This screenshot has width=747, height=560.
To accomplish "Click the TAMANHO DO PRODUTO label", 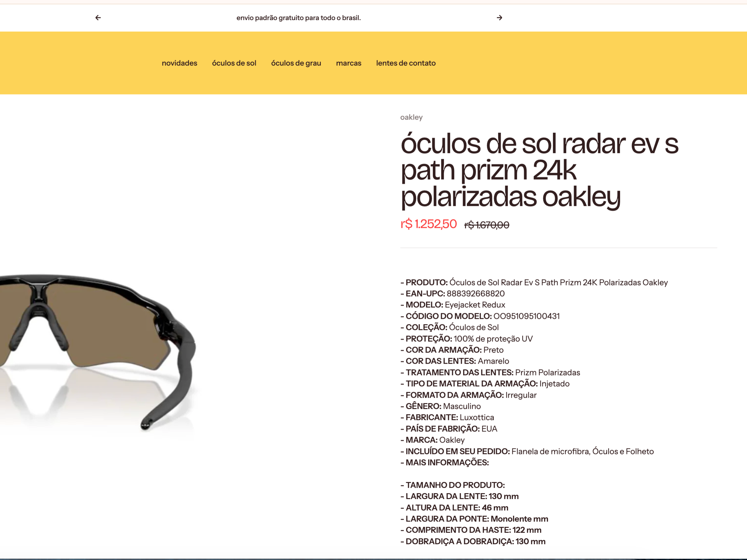I will point(453,485).
